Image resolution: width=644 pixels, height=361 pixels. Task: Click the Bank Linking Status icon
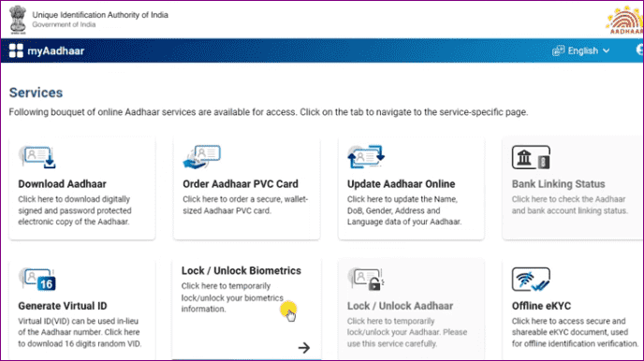click(531, 157)
